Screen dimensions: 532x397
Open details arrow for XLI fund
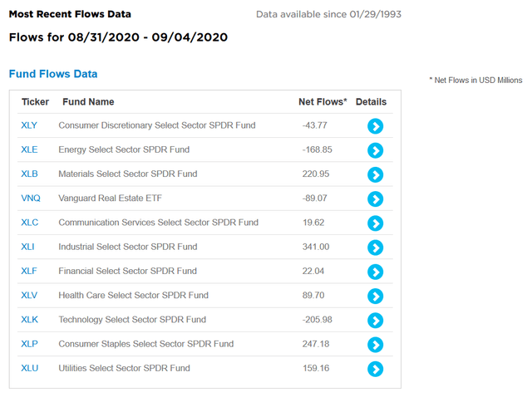375,248
